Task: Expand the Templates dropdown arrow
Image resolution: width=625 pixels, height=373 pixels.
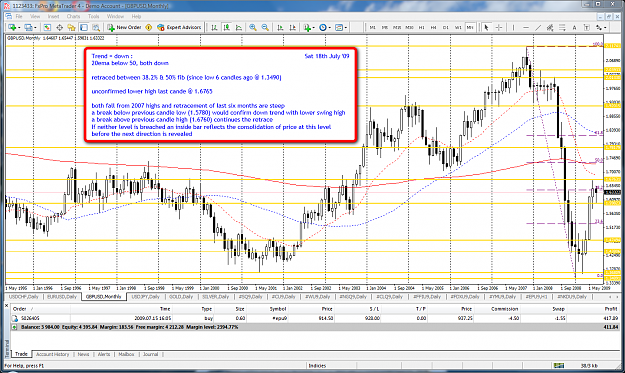Action: (346, 27)
